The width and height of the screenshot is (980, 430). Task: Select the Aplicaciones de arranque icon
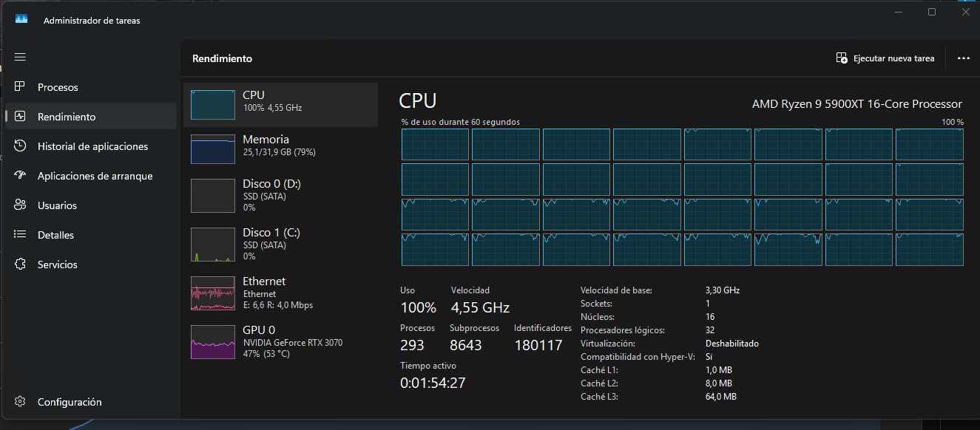tap(20, 175)
